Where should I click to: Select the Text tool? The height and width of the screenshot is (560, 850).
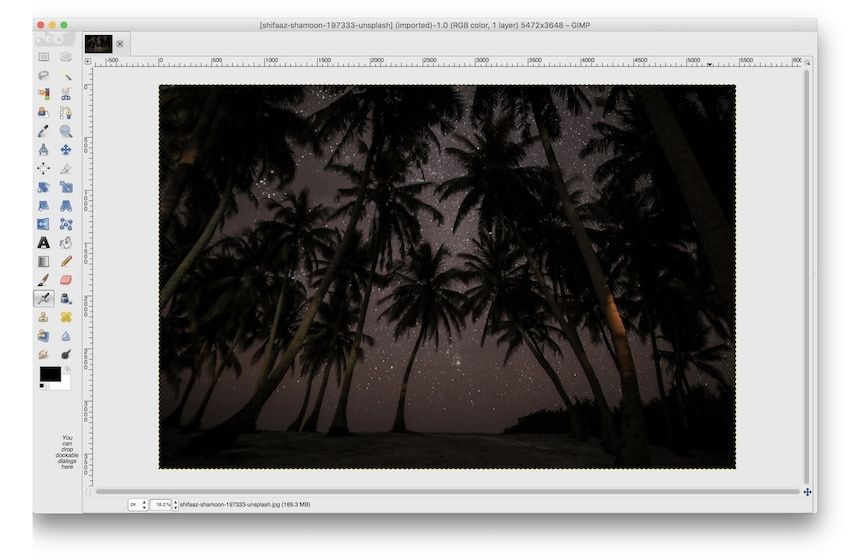pos(43,243)
